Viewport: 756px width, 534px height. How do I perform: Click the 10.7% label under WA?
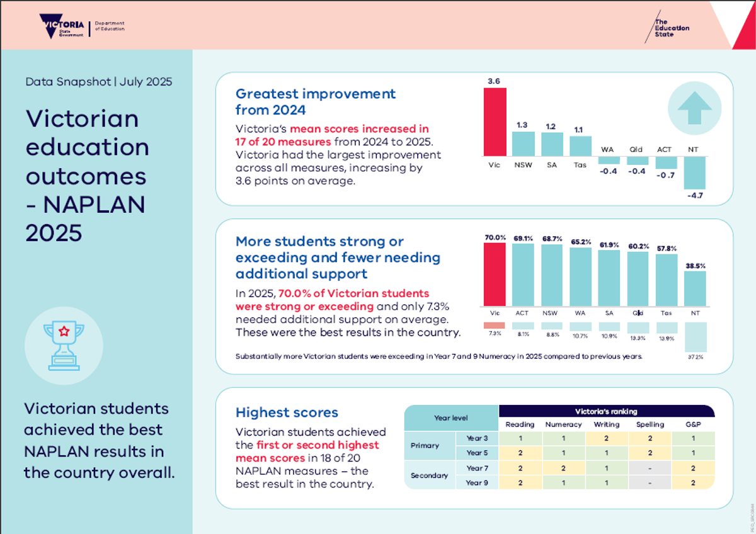(x=581, y=336)
